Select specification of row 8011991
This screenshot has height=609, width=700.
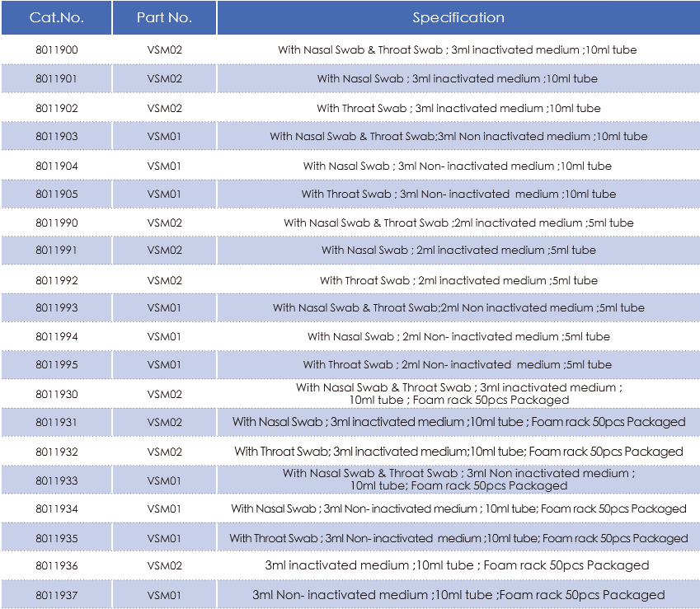[x=458, y=251]
